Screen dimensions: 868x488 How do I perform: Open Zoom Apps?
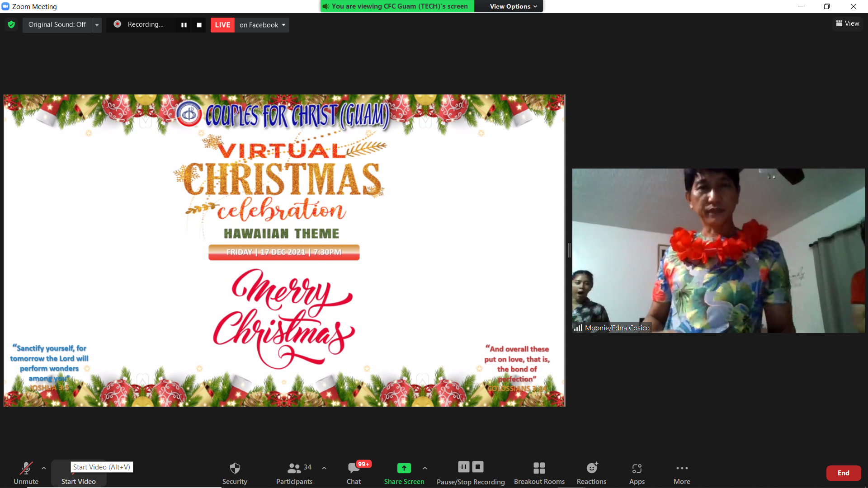[637, 473]
